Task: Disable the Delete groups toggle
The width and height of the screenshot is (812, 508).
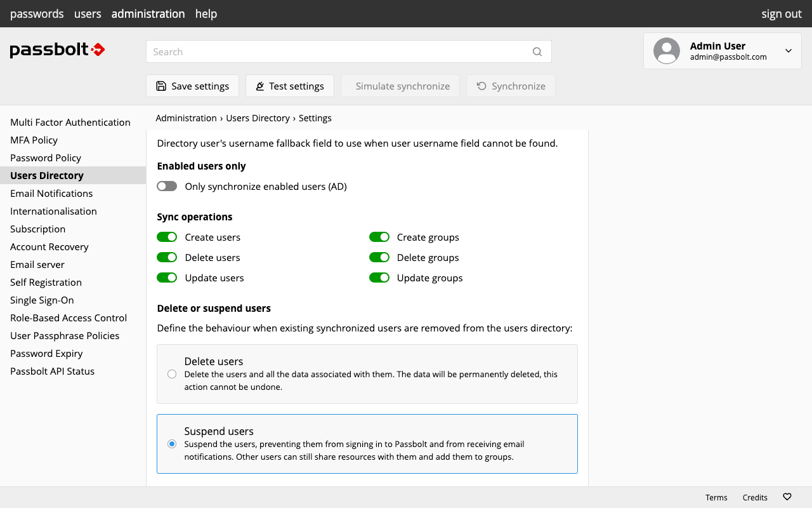Action: pos(379,258)
